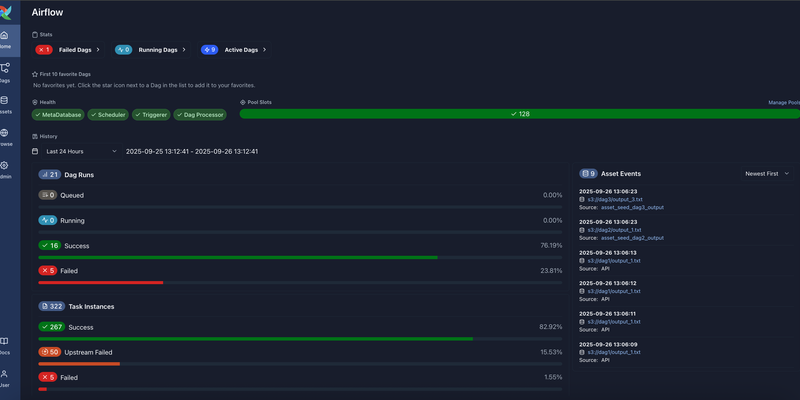Click the Airflow page title

pos(47,13)
